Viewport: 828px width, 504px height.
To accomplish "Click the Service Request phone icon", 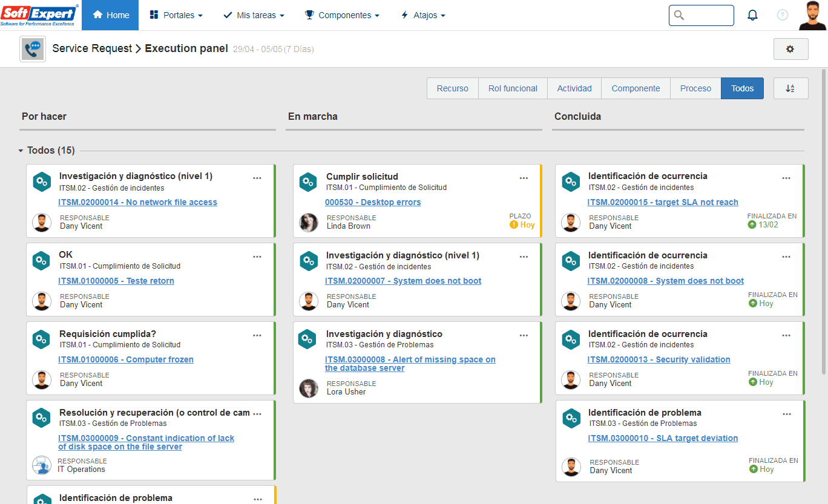I will [33, 49].
